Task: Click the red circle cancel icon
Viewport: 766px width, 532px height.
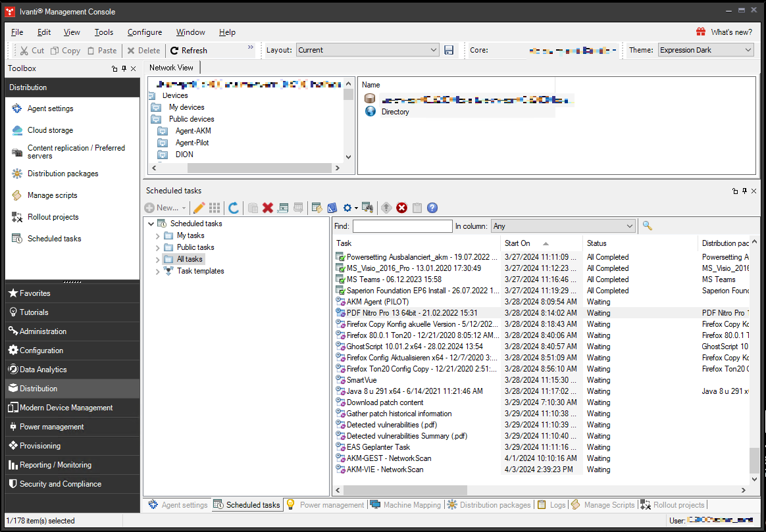Action: [x=401, y=208]
